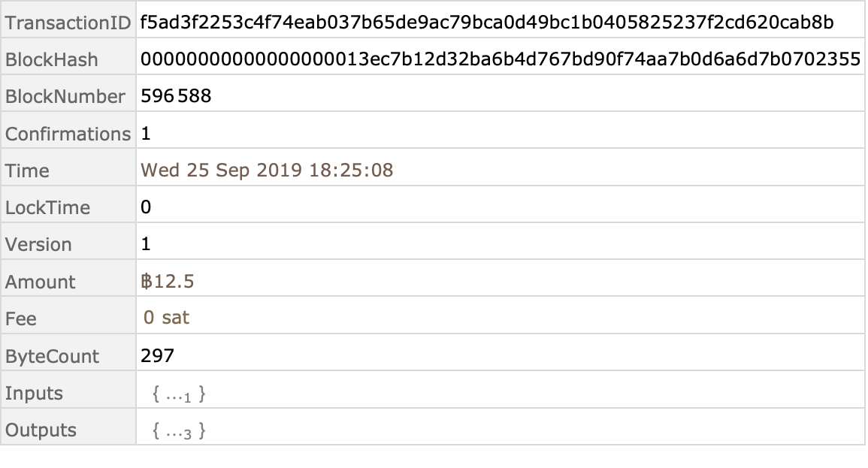Click the Fee value 0 sat
The width and height of the screenshot is (868, 468).
166,318
